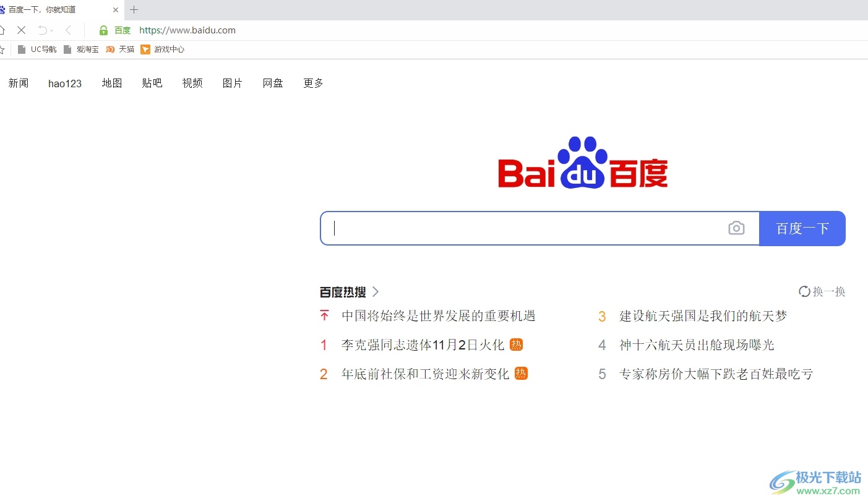The height and width of the screenshot is (501, 868).
Task: Click the 热 badge beside 李克强 headline
Action: (517, 345)
